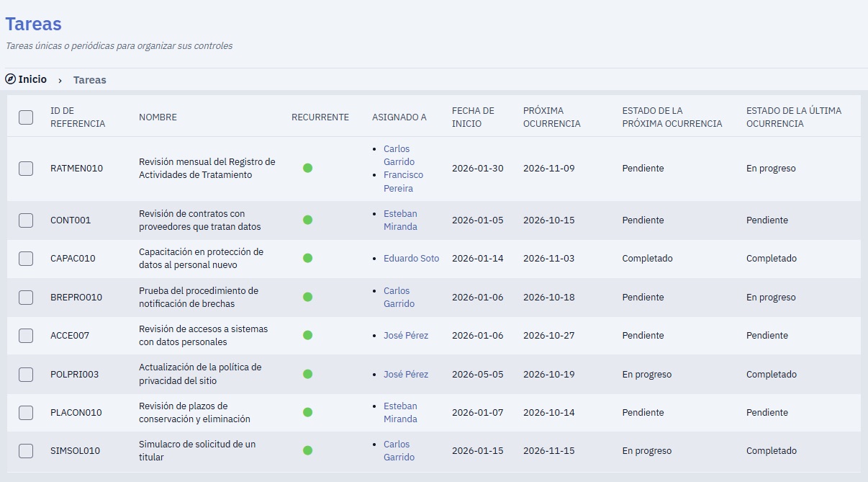The height and width of the screenshot is (482, 868).
Task: Go to Inicio in the breadcrumb
Action: [x=32, y=79]
